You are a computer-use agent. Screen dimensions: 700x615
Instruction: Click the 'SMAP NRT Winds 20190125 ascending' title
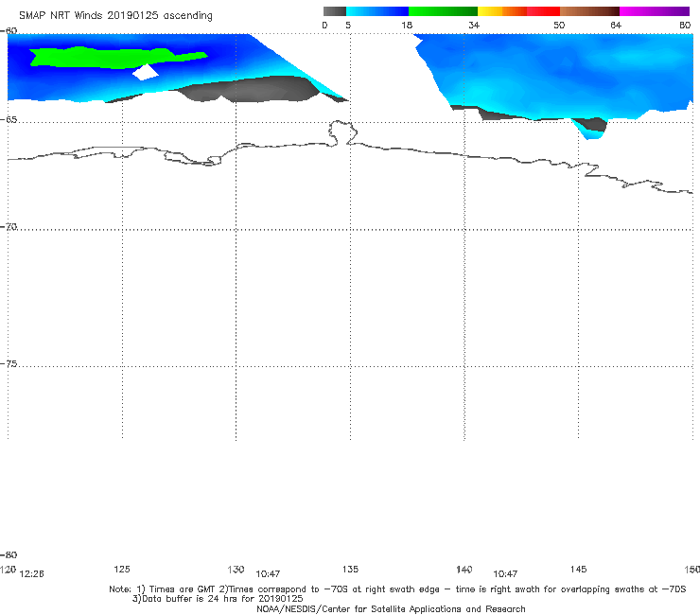click(115, 16)
